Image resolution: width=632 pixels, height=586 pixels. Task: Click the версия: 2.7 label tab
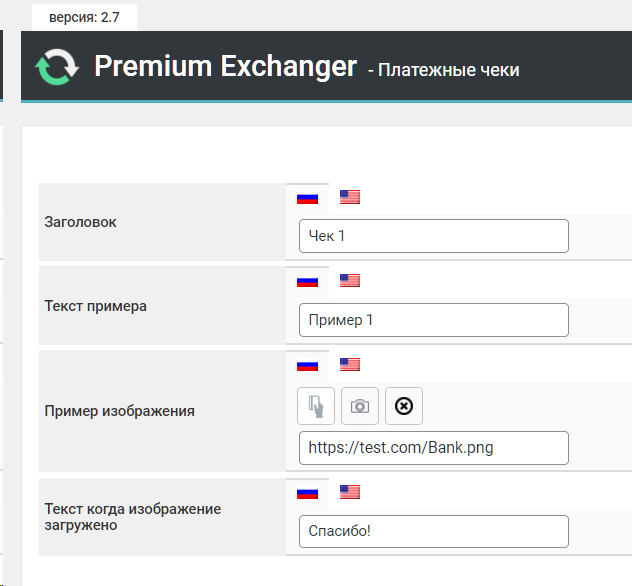pos(83,17)
